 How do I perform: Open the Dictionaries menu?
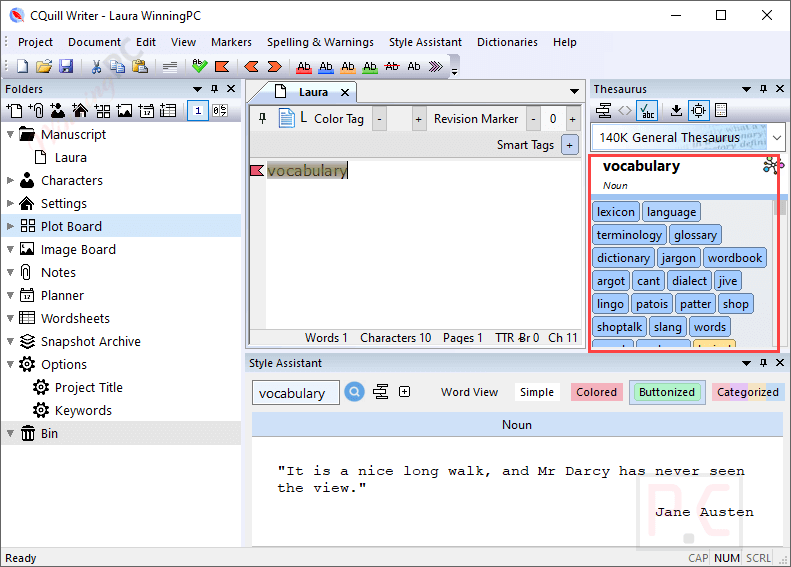[507, 42]
